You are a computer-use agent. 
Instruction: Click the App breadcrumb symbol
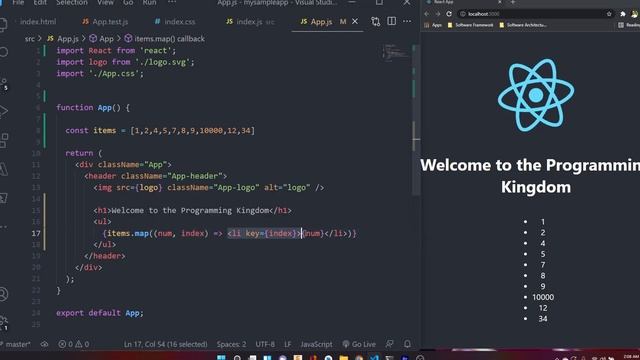tap(102, 39)
